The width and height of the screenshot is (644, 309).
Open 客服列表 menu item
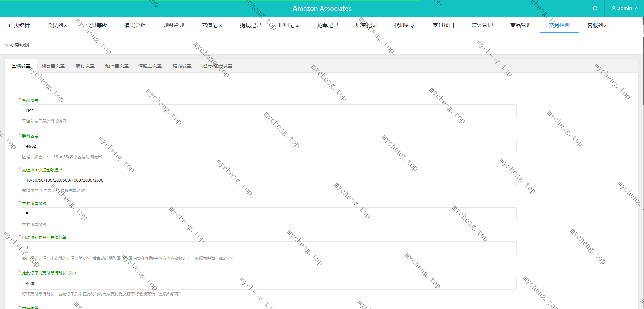coord(598,25)
